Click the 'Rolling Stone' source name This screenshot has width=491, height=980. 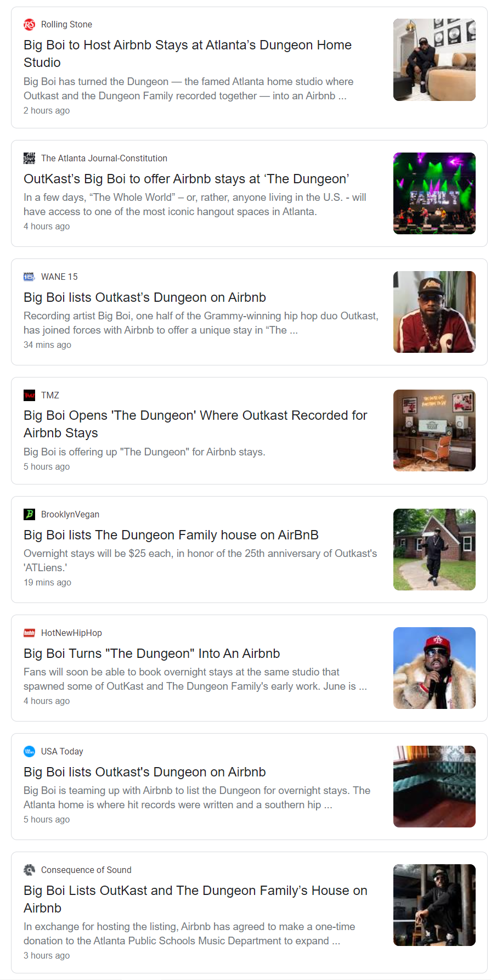pos(66,24)
